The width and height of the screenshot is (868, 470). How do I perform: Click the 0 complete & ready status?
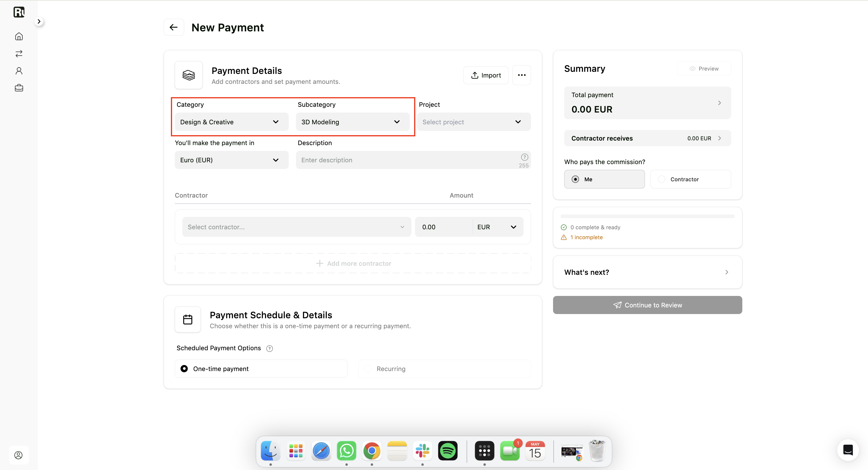click(590, 227)
